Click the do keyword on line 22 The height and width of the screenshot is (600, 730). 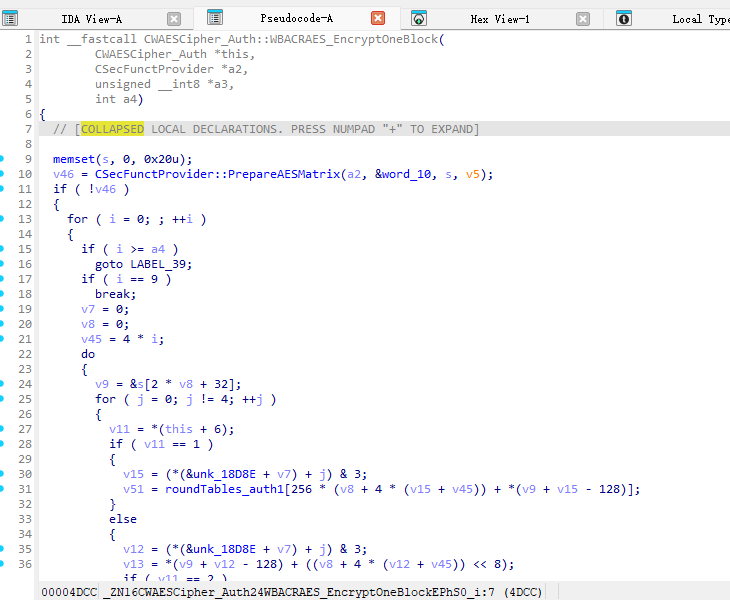[88, 354]
